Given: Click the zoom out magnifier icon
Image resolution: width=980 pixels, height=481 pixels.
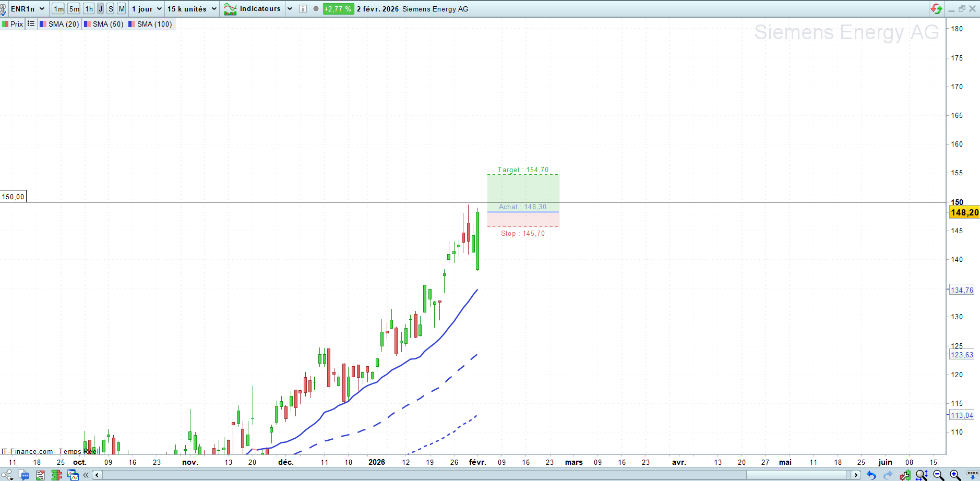Looking at the screenshot, I should pos(938,475).
